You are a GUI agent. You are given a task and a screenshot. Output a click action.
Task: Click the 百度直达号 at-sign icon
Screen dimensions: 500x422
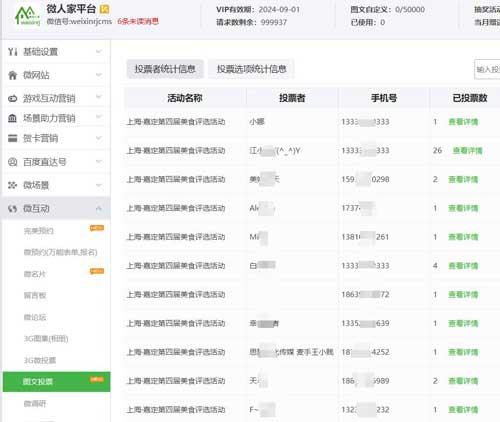point(12,162)
